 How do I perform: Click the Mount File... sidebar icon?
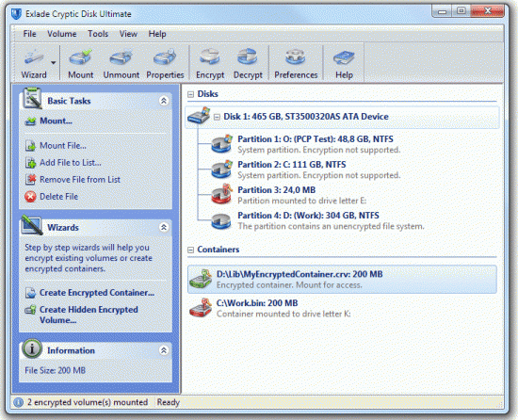30,146
